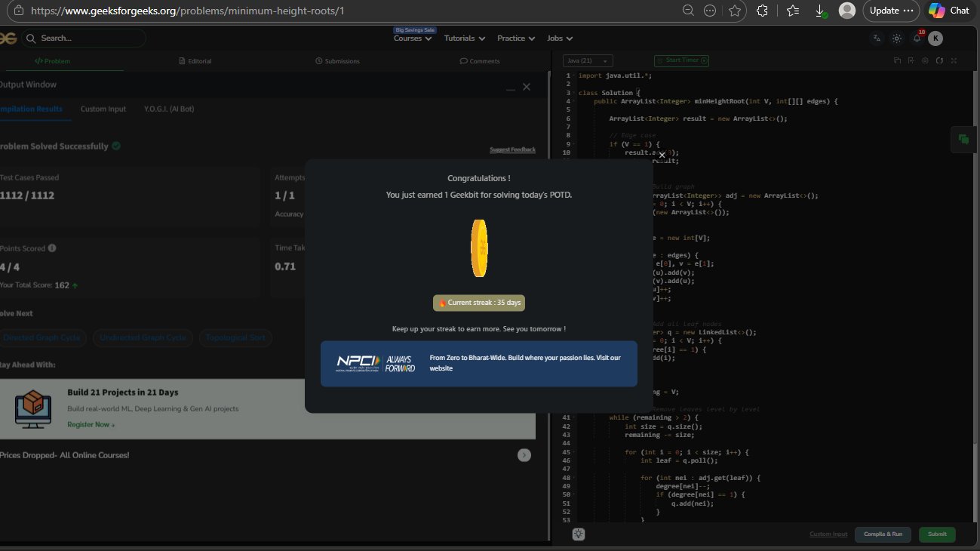Screen dimensions: 980x551
Task: Open the Java (21) language dropdown
Action: [x=588, y=60]
